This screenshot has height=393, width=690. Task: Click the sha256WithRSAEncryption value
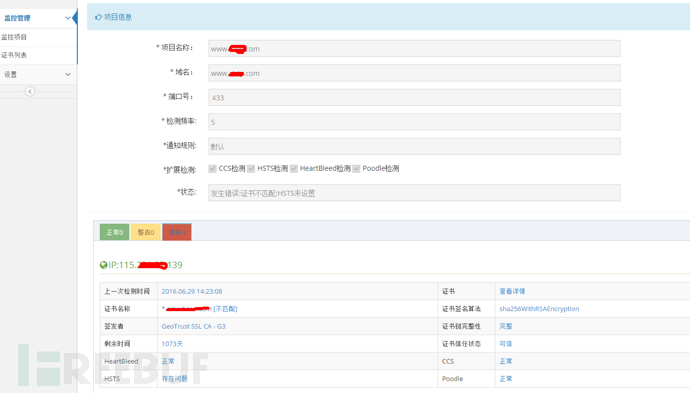coord(539,309)
